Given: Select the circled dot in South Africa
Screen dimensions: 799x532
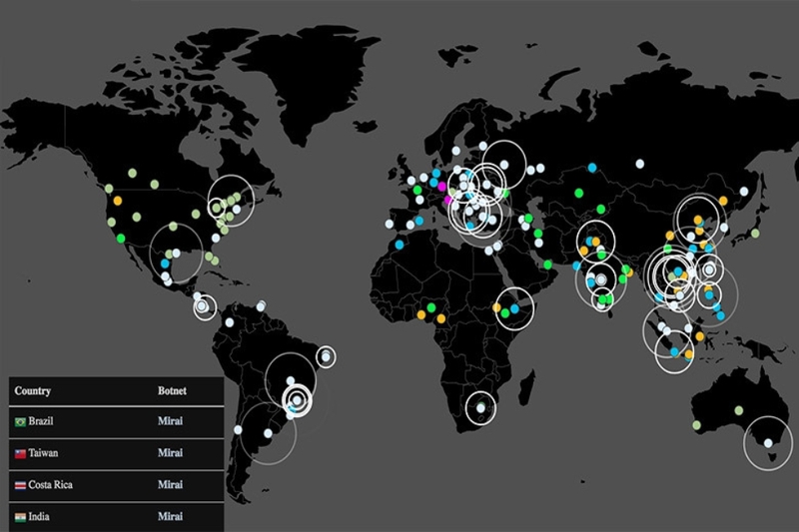Looking at the screenshot, I should [x=480, y=408].
